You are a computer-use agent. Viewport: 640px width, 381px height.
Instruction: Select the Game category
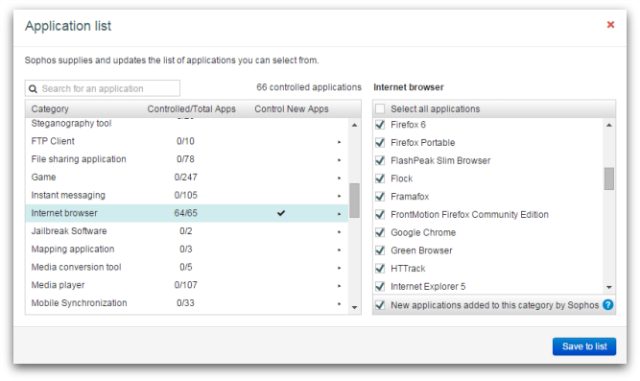tap(187, 177)
